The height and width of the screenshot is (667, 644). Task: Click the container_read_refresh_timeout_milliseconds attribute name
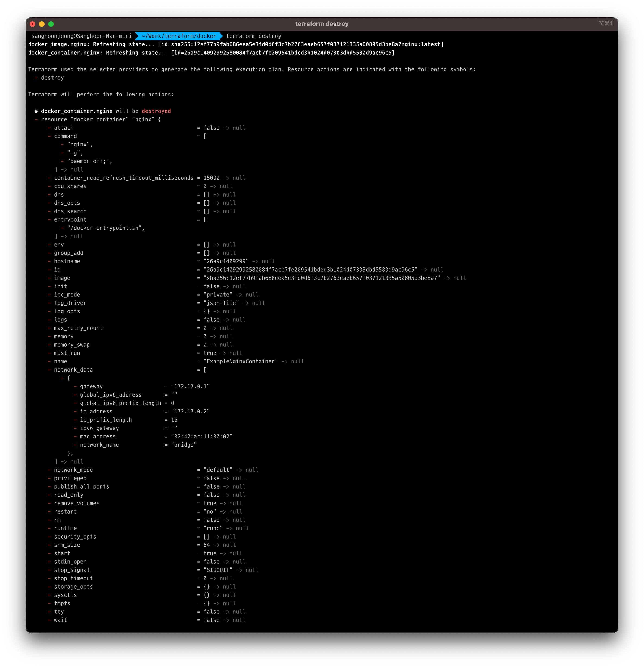(x=124, y=178)
